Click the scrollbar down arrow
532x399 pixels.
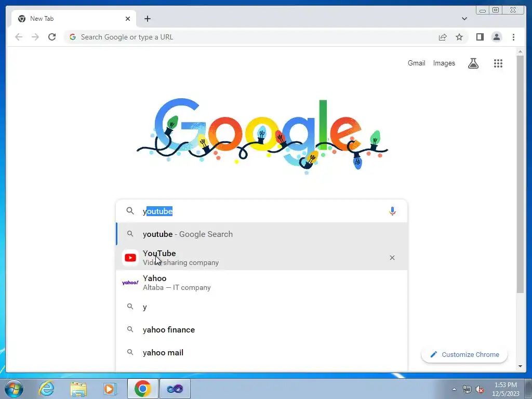coord(520,366)
